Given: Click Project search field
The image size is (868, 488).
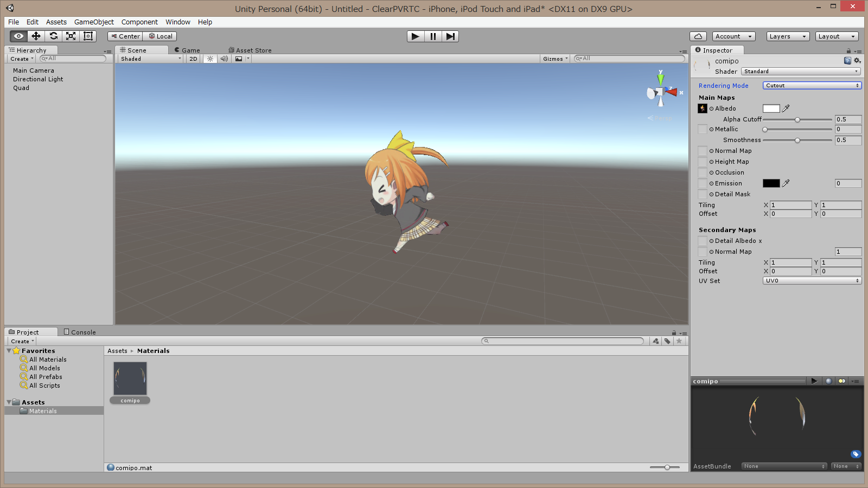Looking at the screenshot, I should (x=562, y=341).
